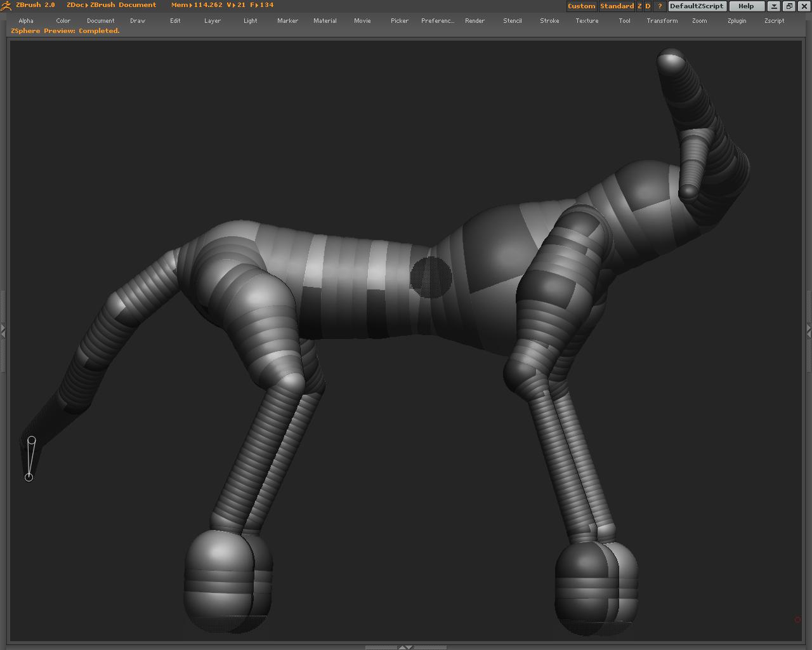Restore the window using the overlapping squares icon

click(789, 6)
